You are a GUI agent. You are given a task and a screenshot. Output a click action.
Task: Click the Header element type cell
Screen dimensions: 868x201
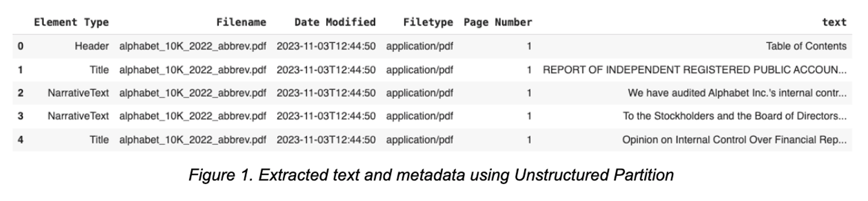point(92,46)
